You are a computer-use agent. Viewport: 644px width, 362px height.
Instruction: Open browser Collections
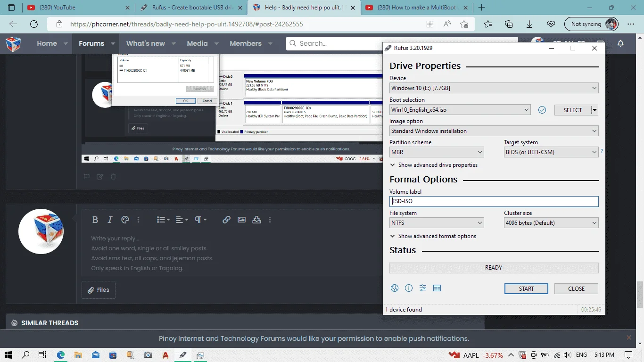509,24
